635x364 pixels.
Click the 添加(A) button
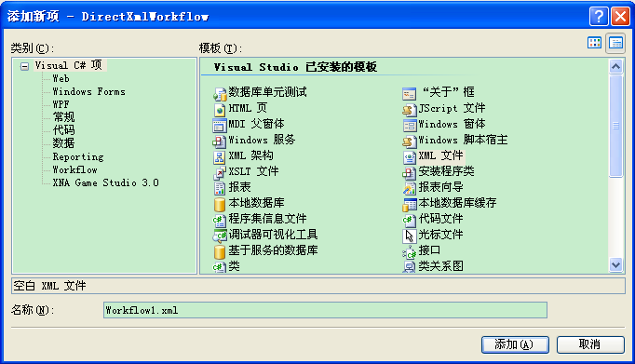click(x=515, y=344)
